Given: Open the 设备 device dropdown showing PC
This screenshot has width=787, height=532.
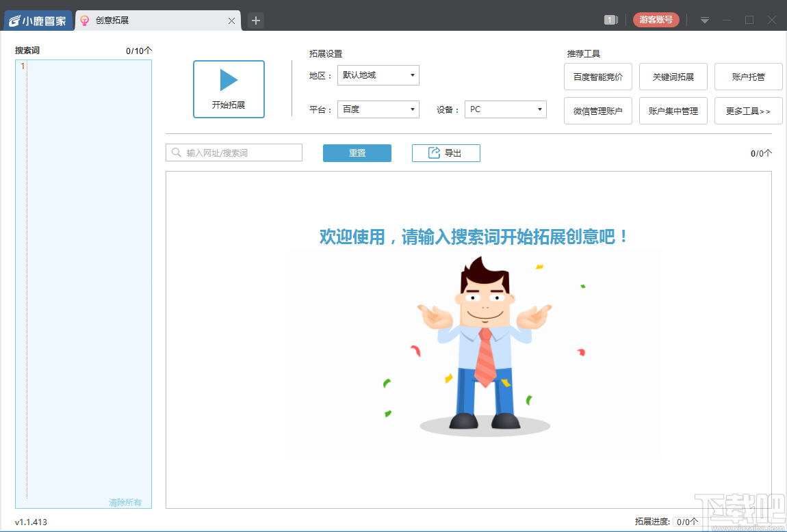Looking at the screenshot, I should point(505,109).
